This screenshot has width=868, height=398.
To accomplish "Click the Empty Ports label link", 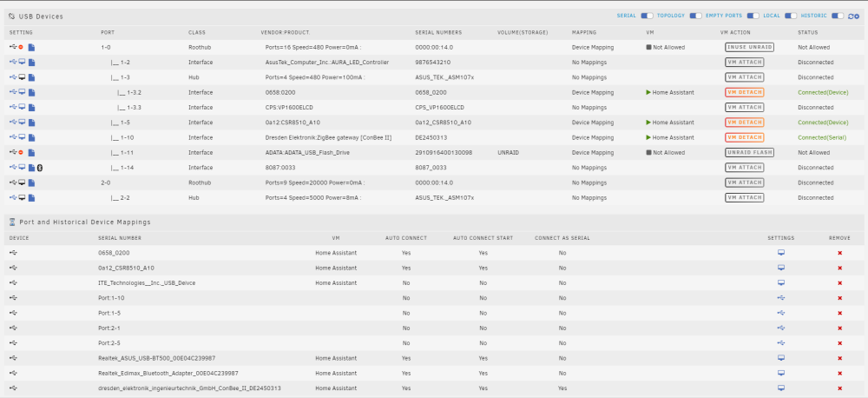I will [724, 16].
